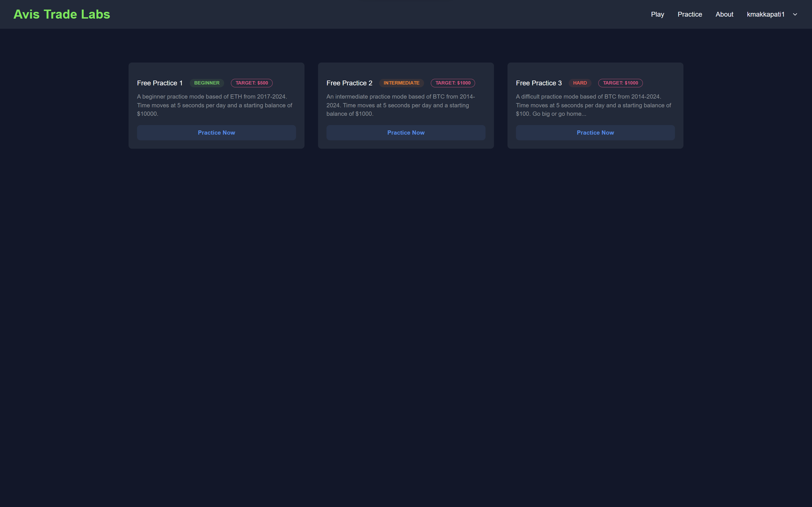Click the INTERMEDIATE difficulty badge
Screen dimensions: 812x507
click(x=401, y=83)
